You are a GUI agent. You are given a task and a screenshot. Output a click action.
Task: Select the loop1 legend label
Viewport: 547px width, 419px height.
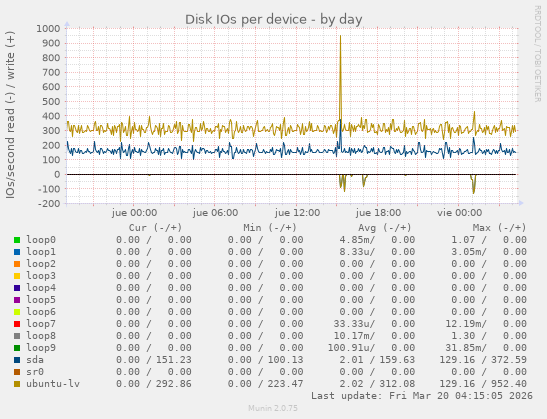41,252
